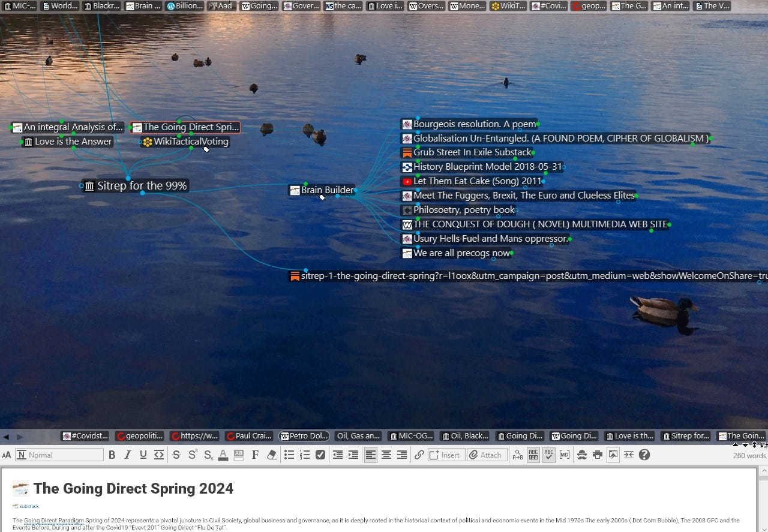Apply inline code formatting
This screenshot has width=768, height=532.
(x=158, y=455)
